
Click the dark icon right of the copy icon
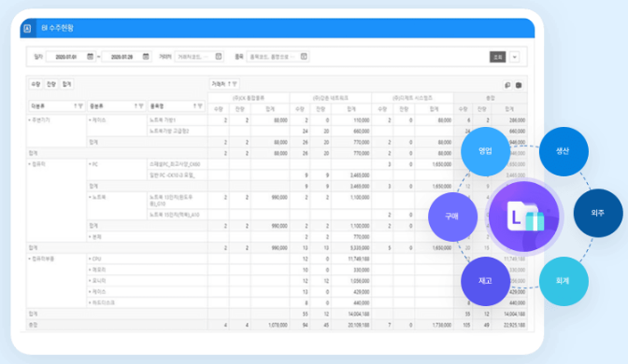[x=519, y=85]
